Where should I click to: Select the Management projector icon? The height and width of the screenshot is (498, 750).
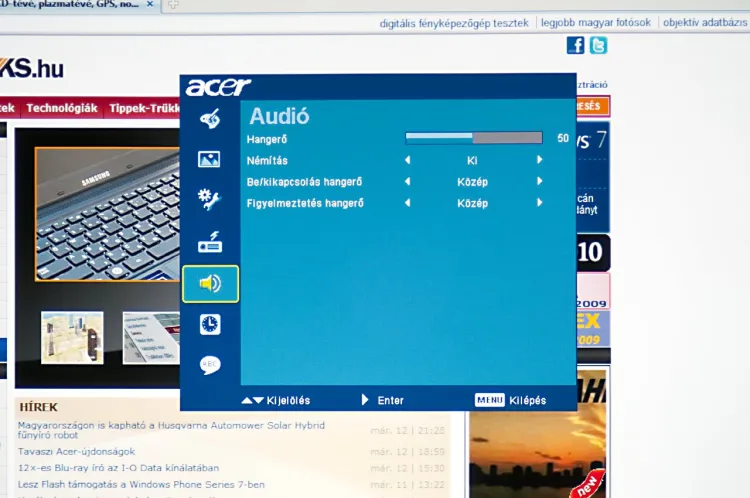tap(209, 242)
